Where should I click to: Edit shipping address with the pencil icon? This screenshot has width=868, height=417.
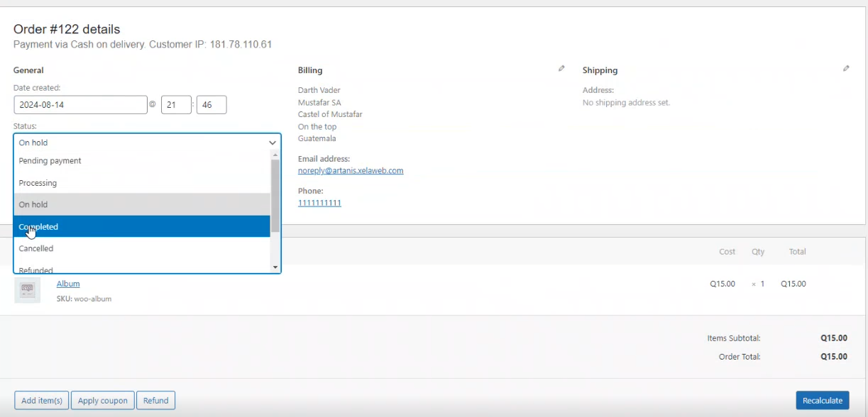click(x=846, y=69)
